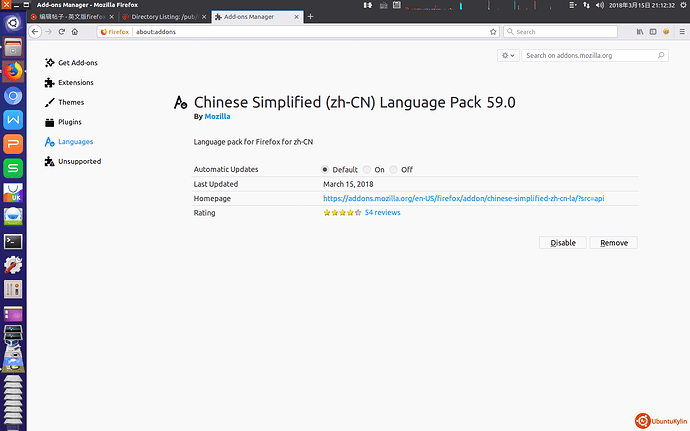The height and width of the screenshot is (431, 690).
Task: Launch Firefox from the Ubuntu dock
Action: (14, 71)
